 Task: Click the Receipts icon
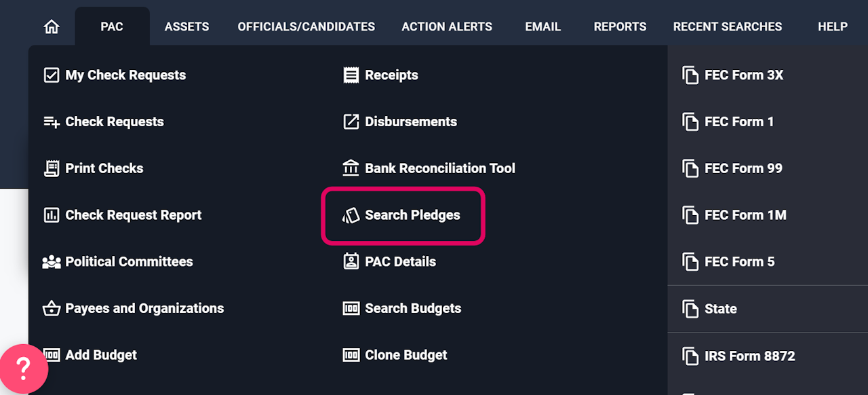351,75
